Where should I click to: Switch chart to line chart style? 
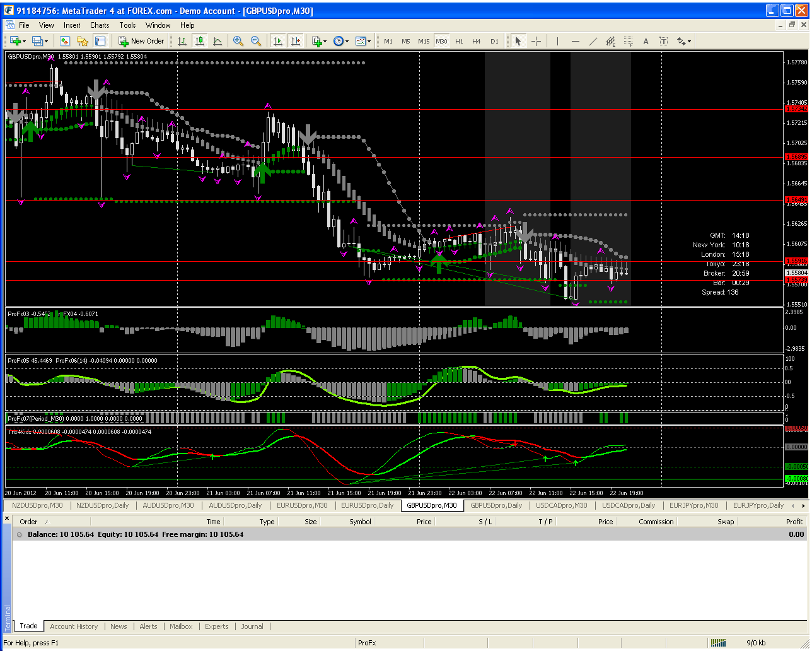pos(217,41)
